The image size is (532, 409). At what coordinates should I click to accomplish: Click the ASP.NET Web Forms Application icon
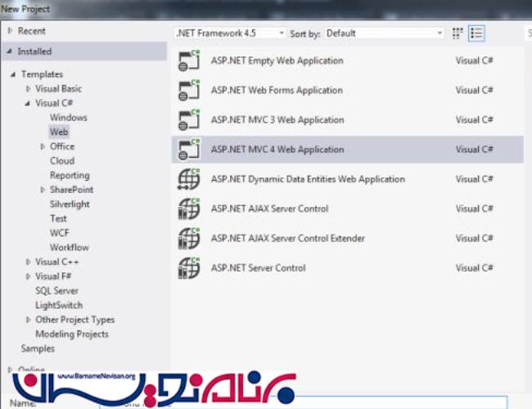pyautogui.click(x=189, y=91)
